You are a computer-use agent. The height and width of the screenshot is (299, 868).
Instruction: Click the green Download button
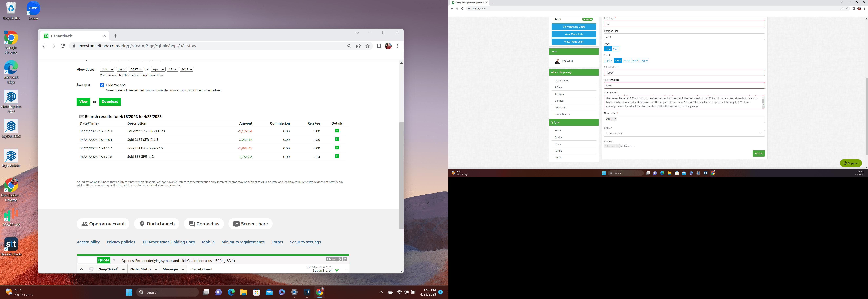(110, 101)
